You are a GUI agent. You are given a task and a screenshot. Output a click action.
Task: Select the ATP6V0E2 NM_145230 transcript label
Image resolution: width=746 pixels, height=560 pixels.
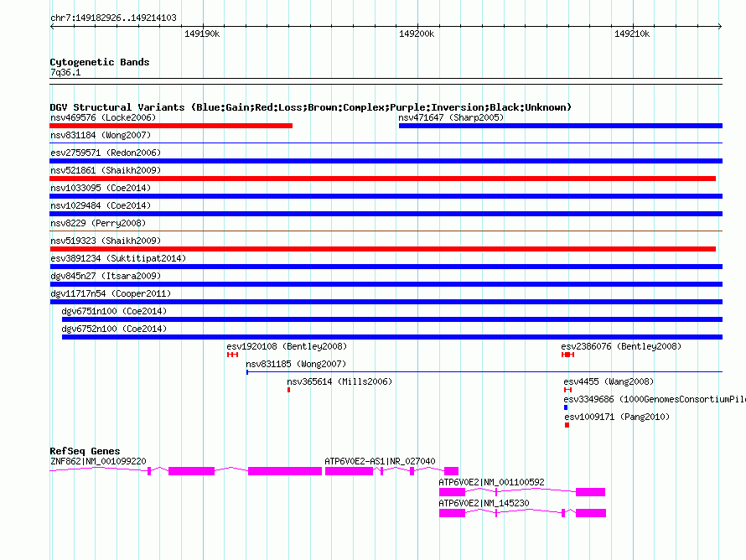coord(484,503)
